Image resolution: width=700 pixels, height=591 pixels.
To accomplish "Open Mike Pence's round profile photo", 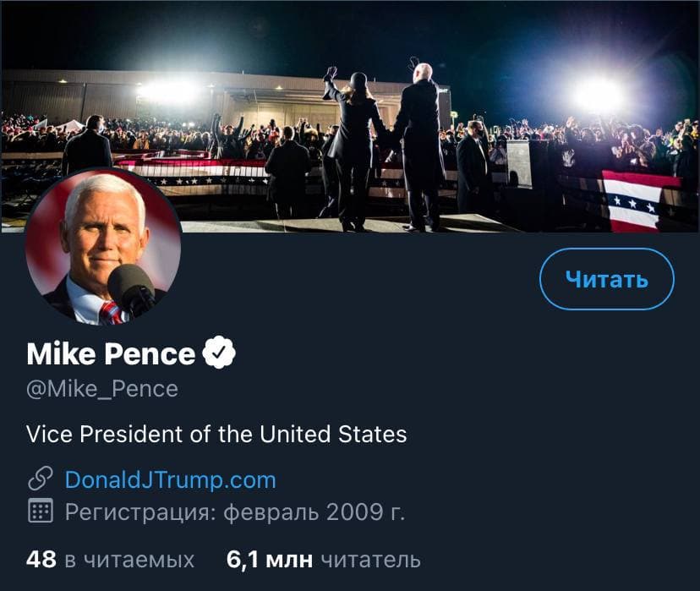I will click(x=103, y=247).
